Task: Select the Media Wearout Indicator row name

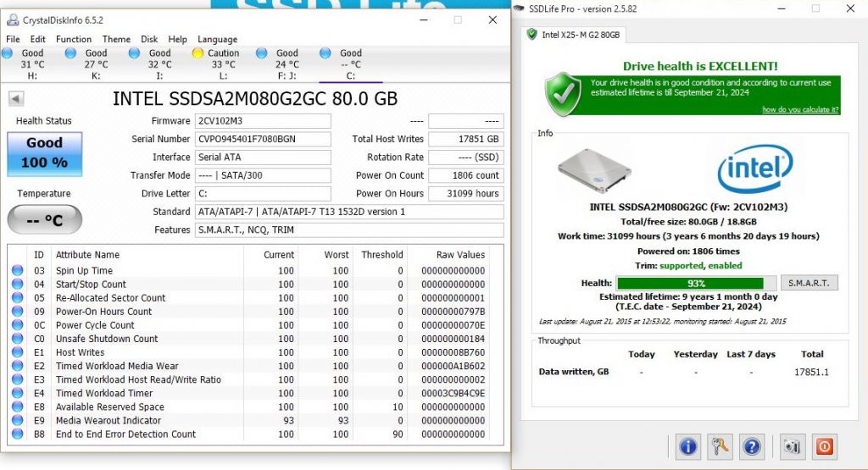Action: (108, 420)
